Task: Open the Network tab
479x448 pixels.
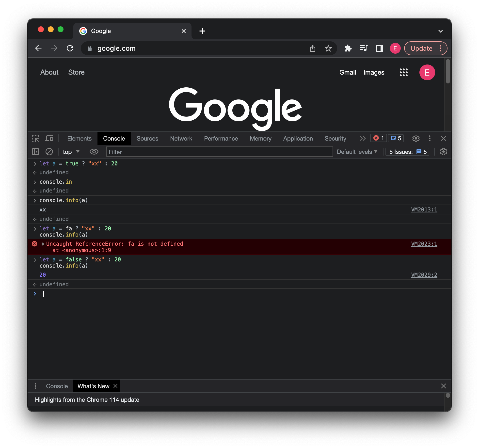Action: pos(181,139)
